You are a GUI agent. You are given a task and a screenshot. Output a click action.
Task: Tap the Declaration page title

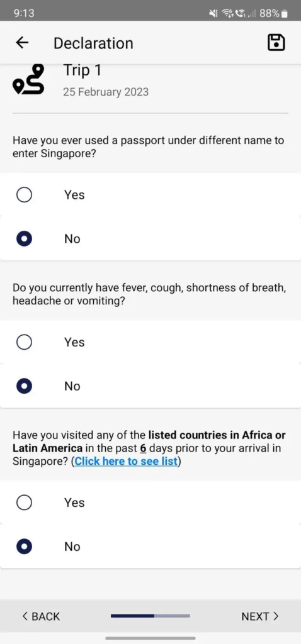tap(93, 43)
